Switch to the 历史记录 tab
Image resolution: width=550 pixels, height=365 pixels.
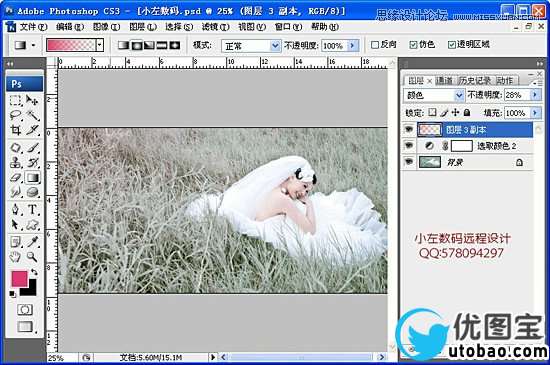click(475, 80)
